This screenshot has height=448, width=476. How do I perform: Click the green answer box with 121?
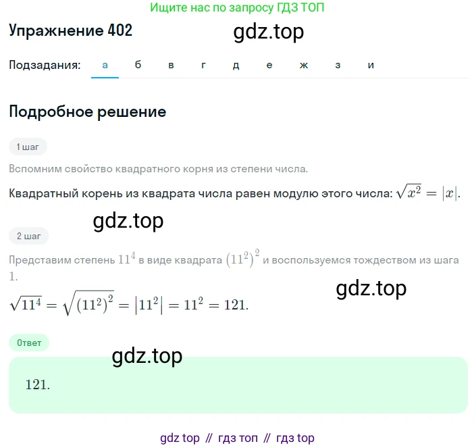click(238, 385)
